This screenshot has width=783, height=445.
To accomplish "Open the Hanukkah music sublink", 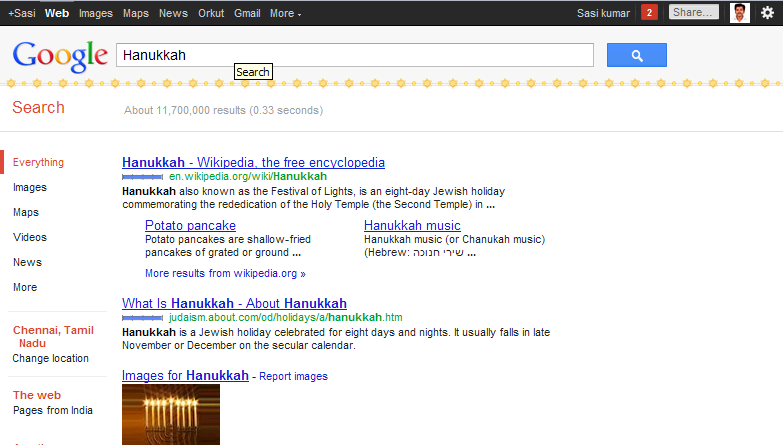I will [412, 226].
